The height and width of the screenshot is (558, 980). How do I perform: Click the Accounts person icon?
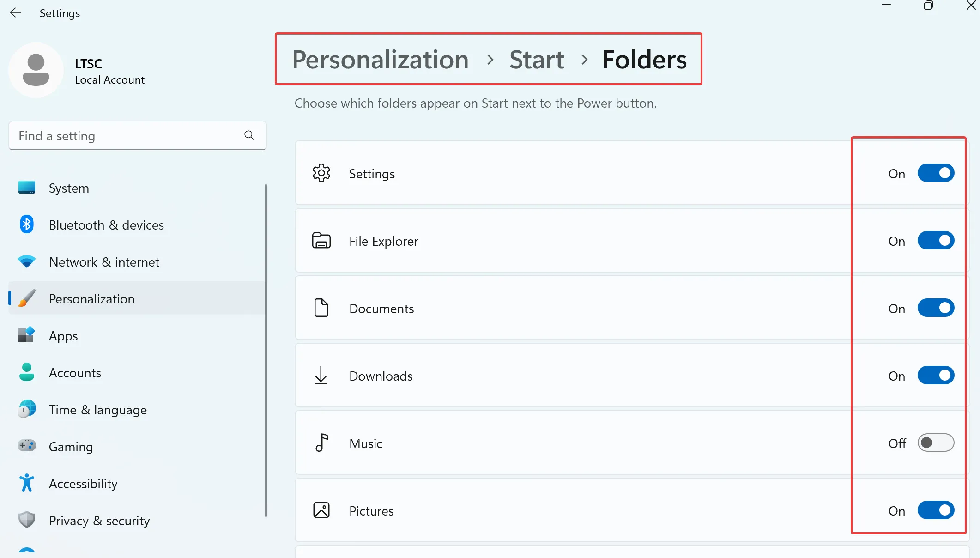[26, 372]
